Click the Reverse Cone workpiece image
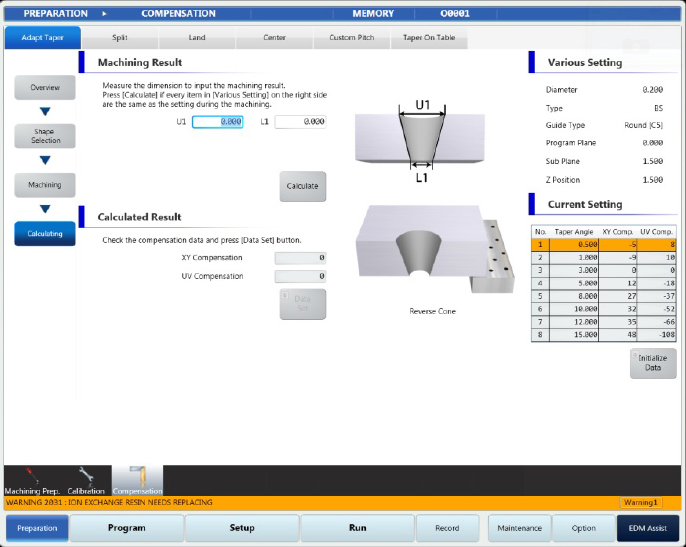Screen dimensions: 686x547 430,252
